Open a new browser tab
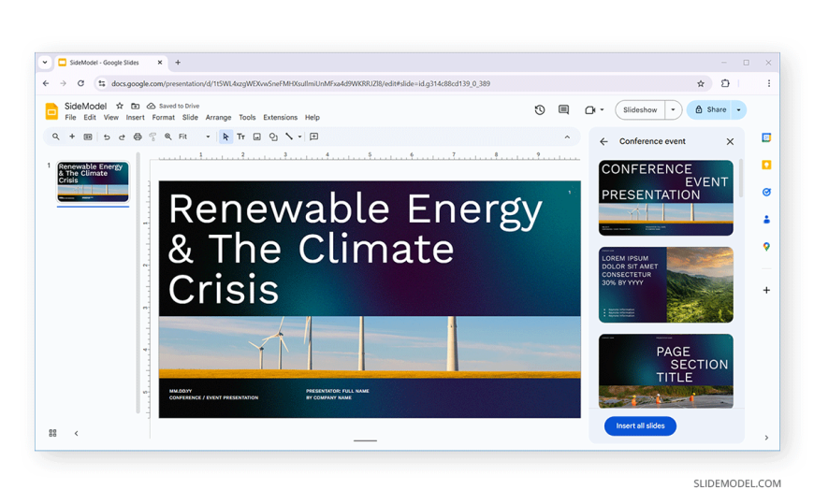The image size is (814, 504). [178, 63]
